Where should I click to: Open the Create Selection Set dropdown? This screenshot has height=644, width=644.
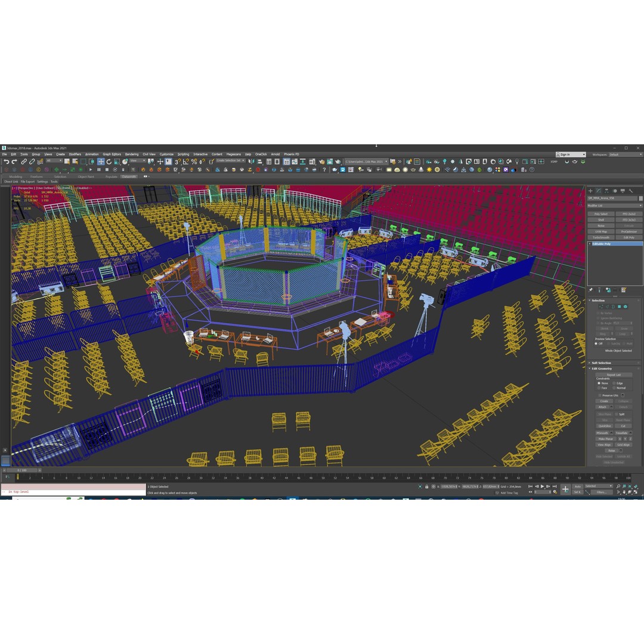[230, 160]
